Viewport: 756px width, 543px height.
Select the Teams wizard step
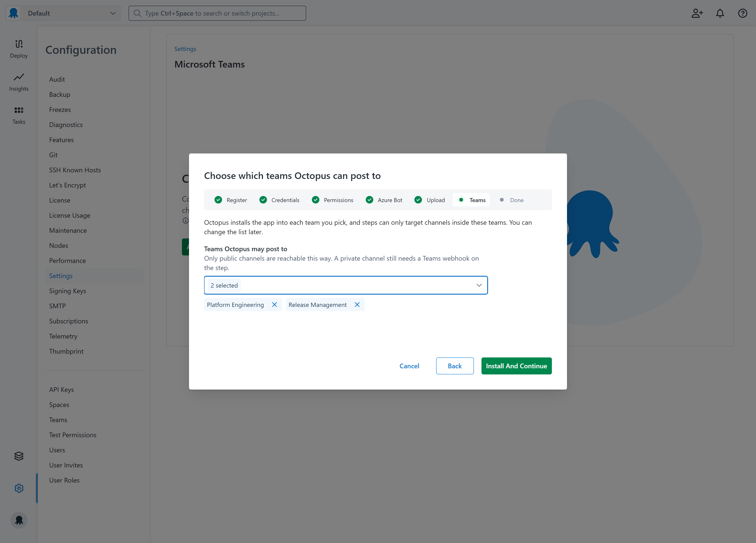(471, 200)
